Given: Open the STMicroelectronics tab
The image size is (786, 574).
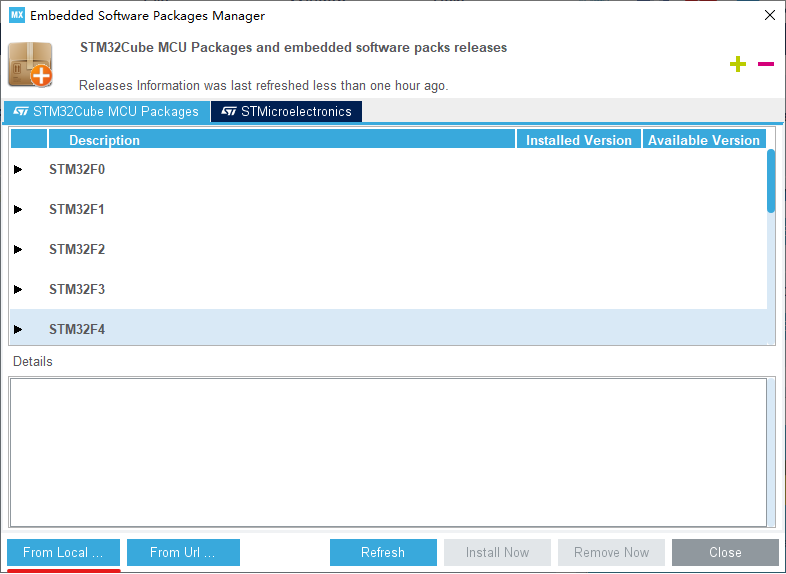Looking at the screenshot, I should click(286, 112).
